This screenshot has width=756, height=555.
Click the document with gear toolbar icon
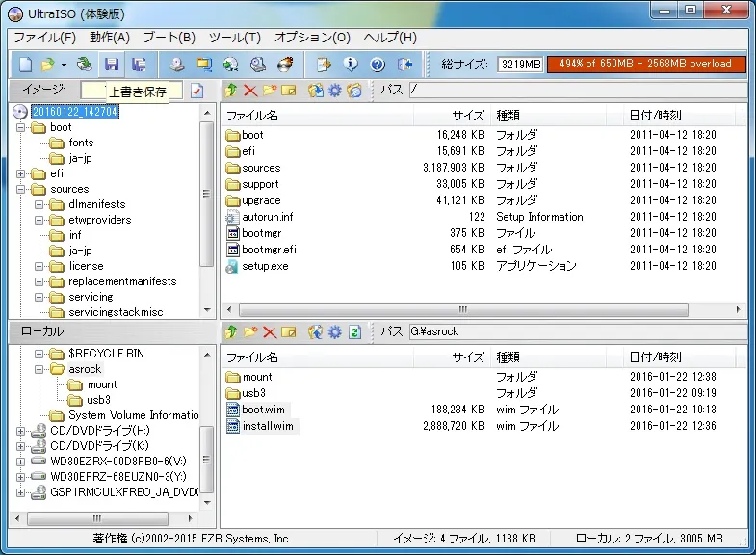click(324, 65)
